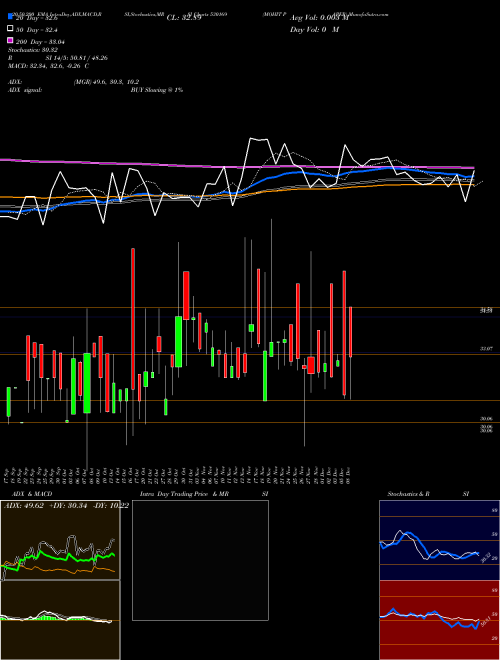Open the ADX line chart thumbnail

(x=60, y=540)
